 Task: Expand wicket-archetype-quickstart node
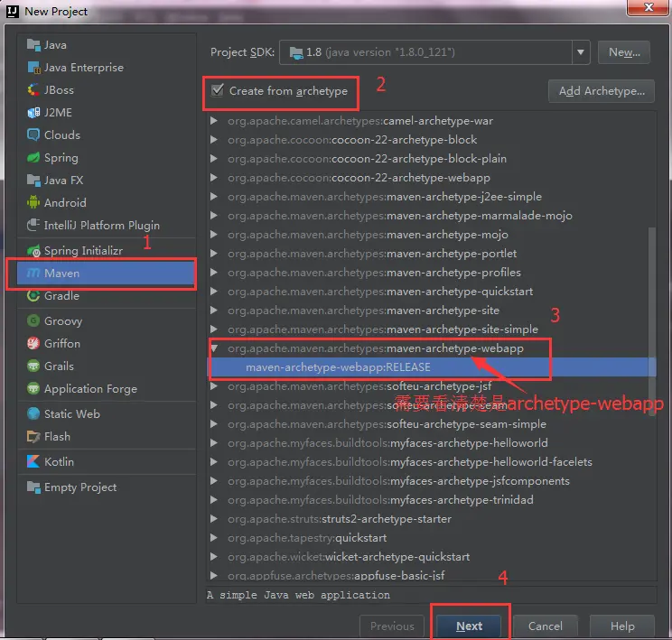213,556
